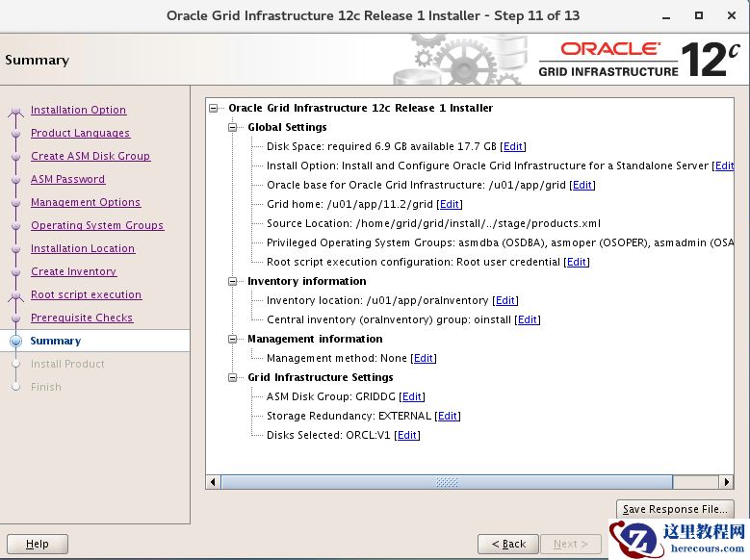
Task: Edit the Storage Redundancy setting
Action: coord(448,416)
